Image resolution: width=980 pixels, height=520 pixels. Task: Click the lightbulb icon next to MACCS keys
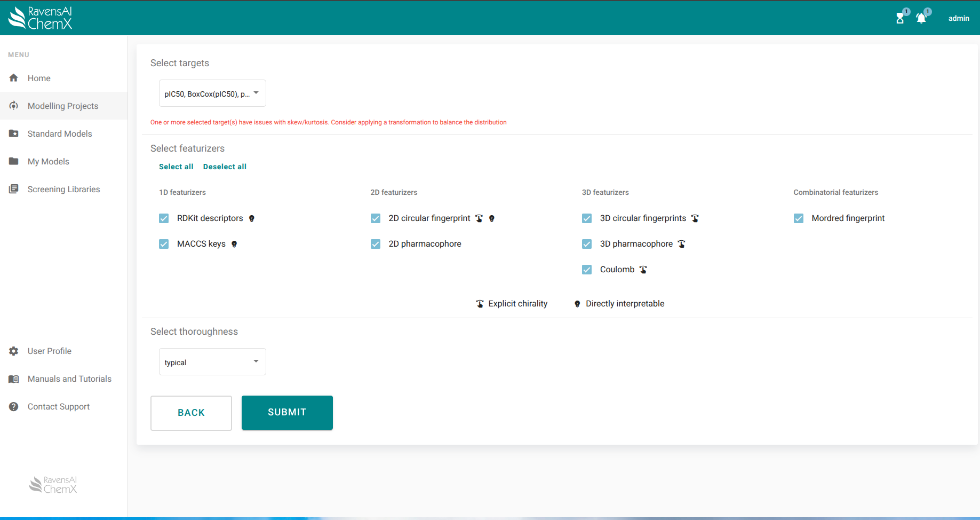point(234,244)
